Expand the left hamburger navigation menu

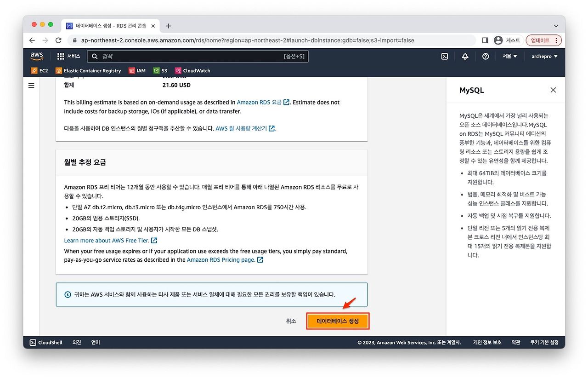31,86
